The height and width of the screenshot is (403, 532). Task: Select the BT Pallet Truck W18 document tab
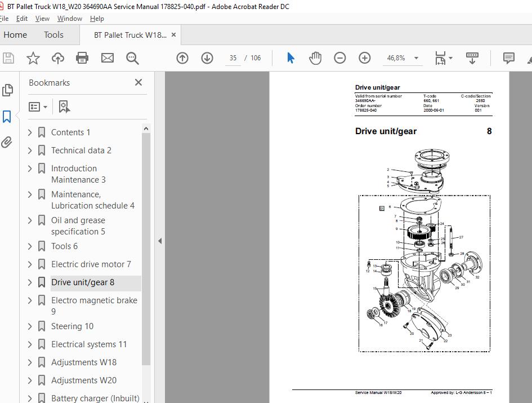click(130, 34)
